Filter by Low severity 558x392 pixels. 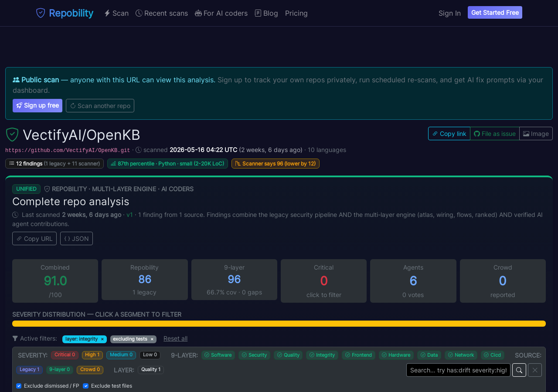(150, 355)
